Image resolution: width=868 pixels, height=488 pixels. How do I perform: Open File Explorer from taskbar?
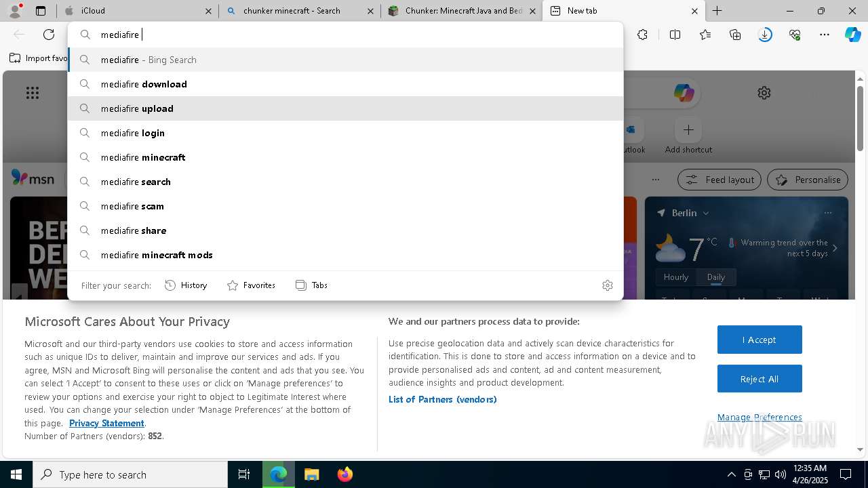point(311,474)
